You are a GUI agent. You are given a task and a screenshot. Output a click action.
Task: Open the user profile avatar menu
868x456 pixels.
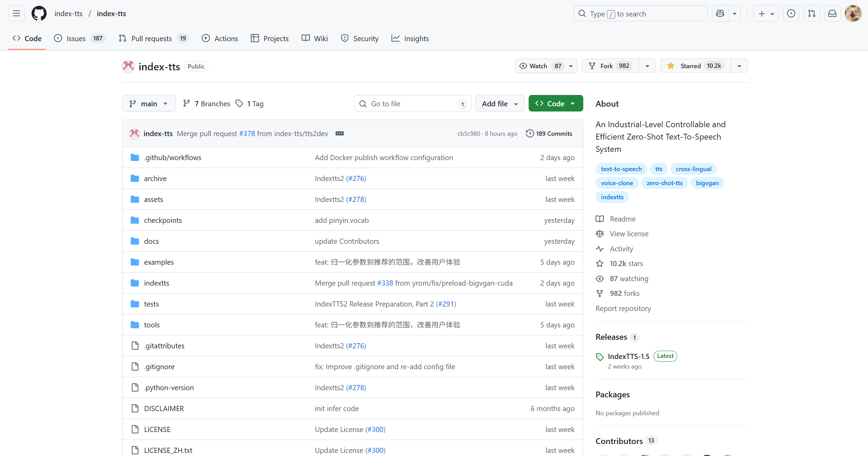[x=853, y=14]
